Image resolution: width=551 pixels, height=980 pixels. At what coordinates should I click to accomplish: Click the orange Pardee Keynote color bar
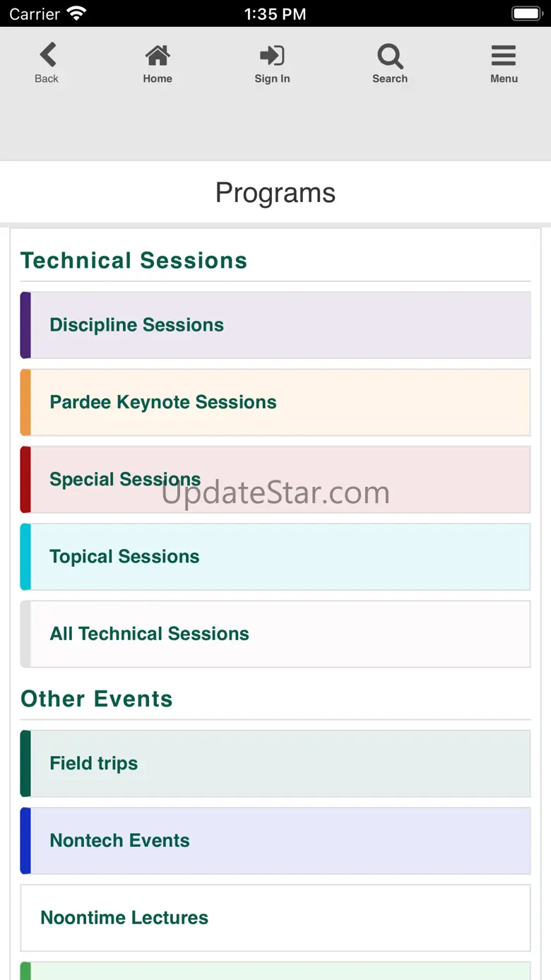[x=25, y=402]
